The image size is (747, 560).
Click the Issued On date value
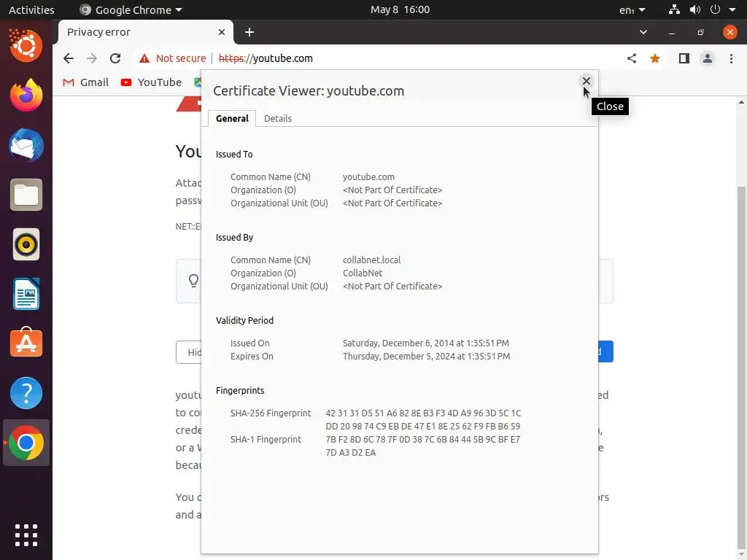(x=426, y=343)
